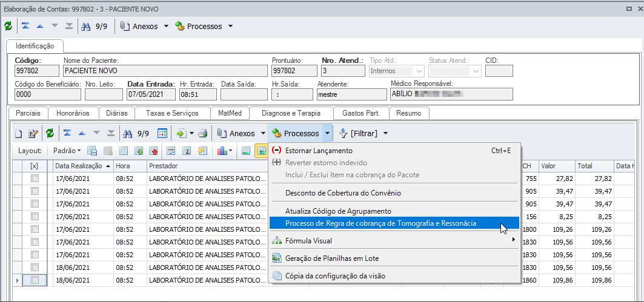This screenshot has height=302, width=644.
Task: Go to previous record in top toolbar
Action: 40,26
